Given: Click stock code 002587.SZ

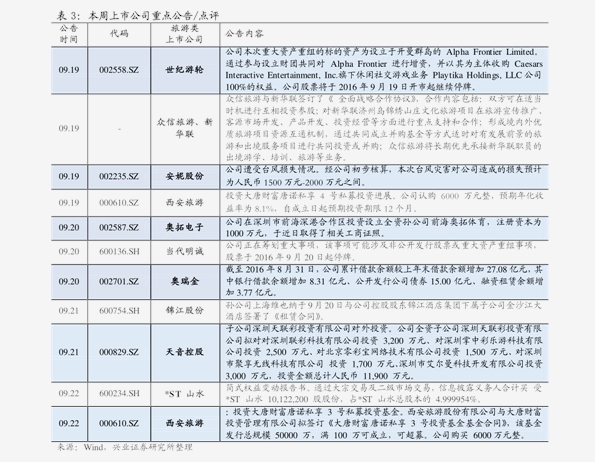Looking at the screenshot, I should coord(119,228).
